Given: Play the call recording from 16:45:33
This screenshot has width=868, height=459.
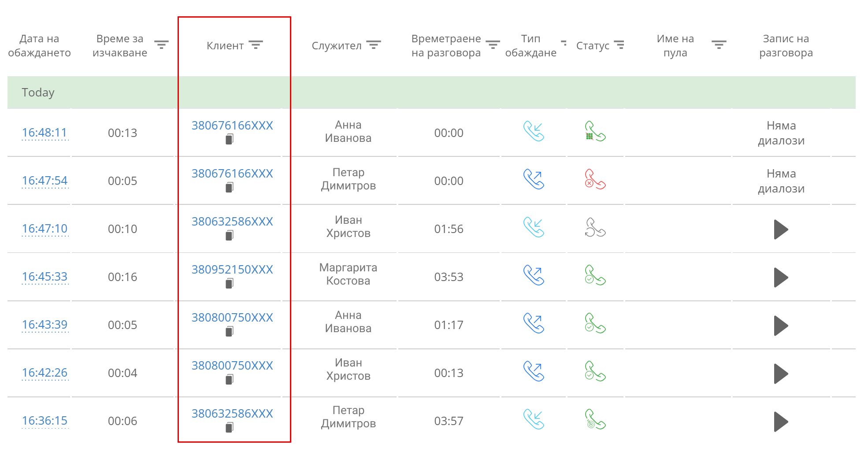Looking at the screenshot, I should coord(781,278).
